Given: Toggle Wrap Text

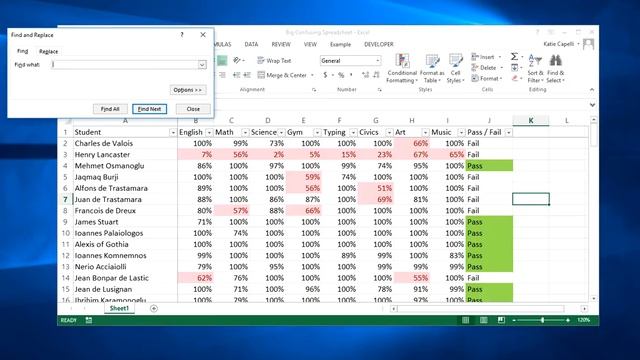Looking at the screenshot, I should pyautogui.click(x=274, y=61).
